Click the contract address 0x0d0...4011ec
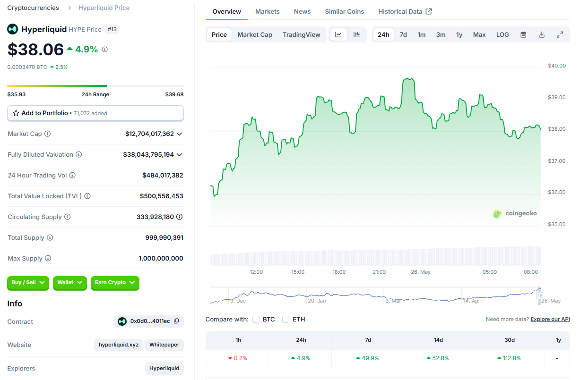 click(150, 321)
